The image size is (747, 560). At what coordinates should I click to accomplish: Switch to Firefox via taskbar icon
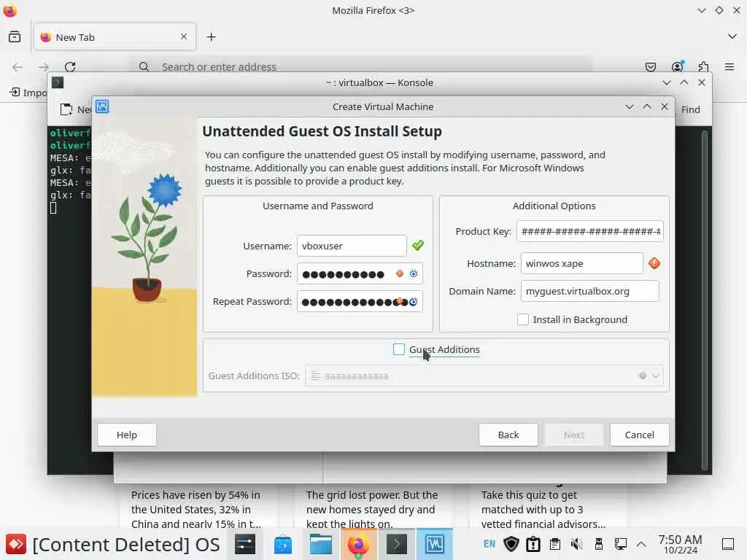(x=359, y=544)
